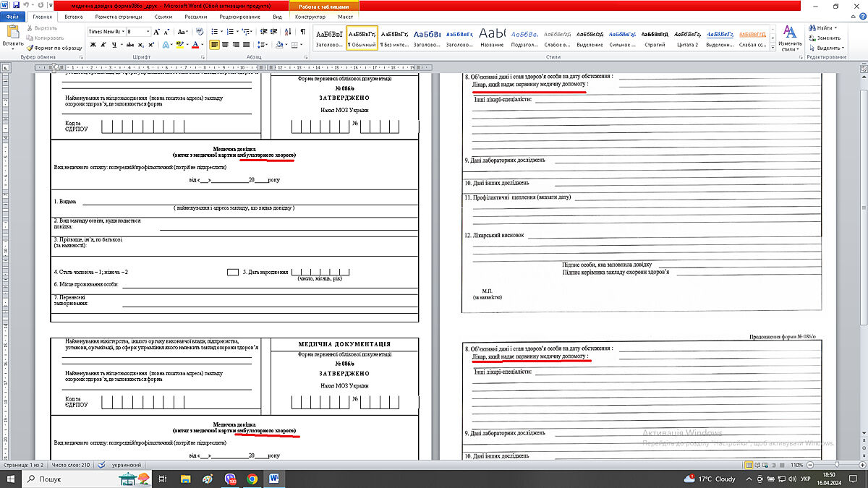Toggle show paragraph marks button

[x=302, y=32]
